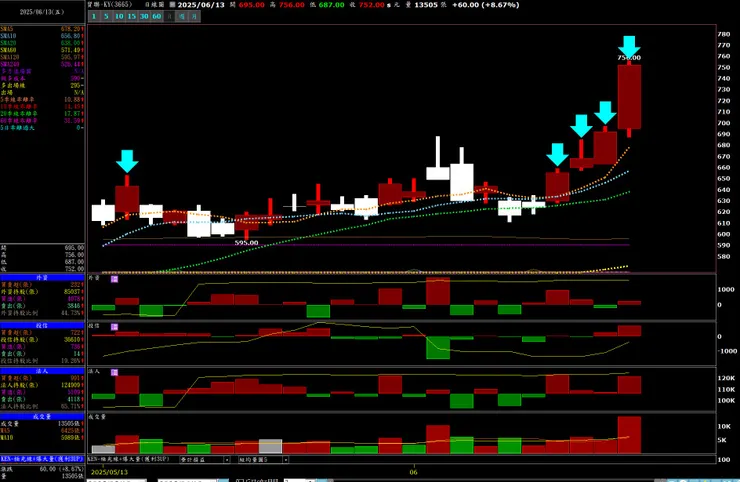
Task: Click the purple settings icon in the 投信 panel
Action: [x=114, y=327]
